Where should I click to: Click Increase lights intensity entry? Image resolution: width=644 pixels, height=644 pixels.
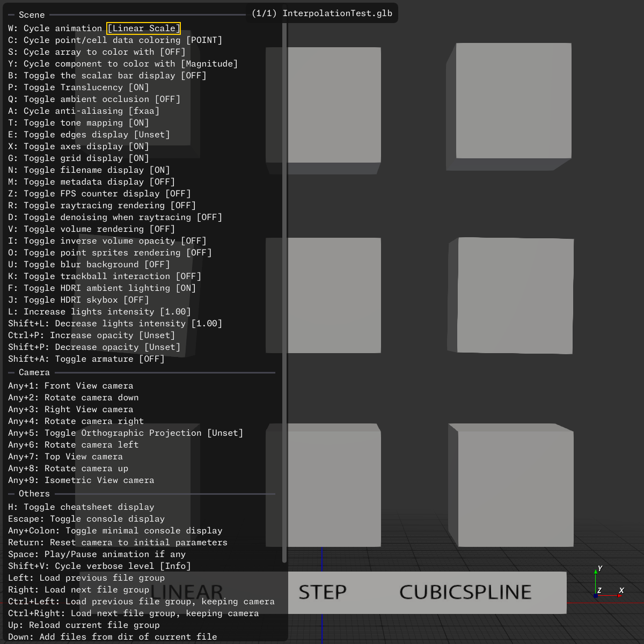tap(99, 312)
